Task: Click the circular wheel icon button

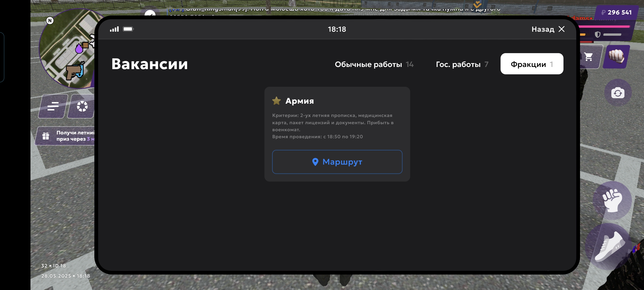Action: [x=82, y=106]
